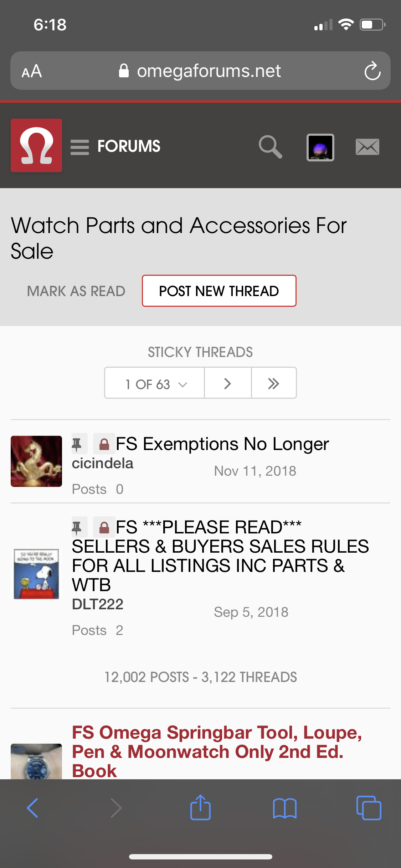Viewport: 401px width, 868px height.
Task: Tap cicindela's seahorse avatar
Action: 36,461
